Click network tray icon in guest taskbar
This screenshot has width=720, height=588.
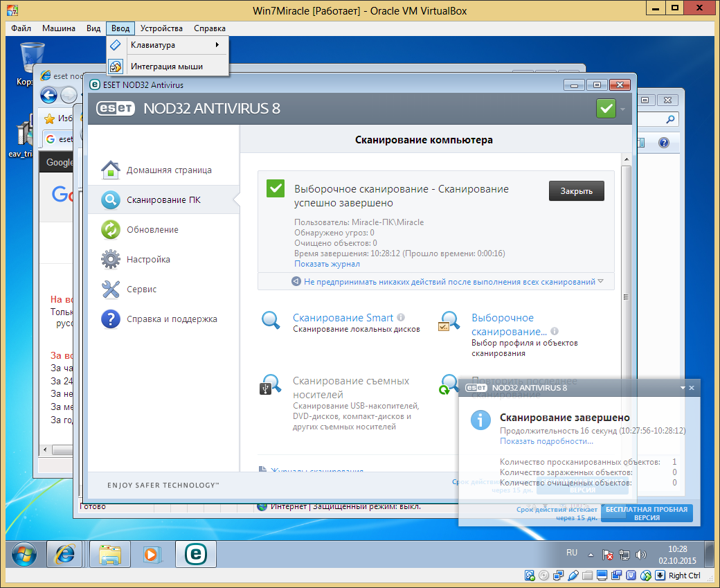[624, 555]
